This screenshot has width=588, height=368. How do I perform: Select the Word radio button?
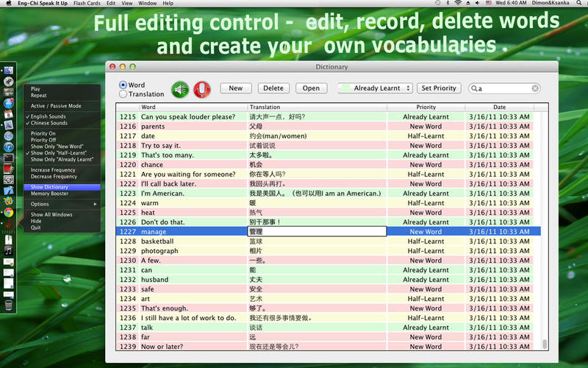tap(123, 85)
